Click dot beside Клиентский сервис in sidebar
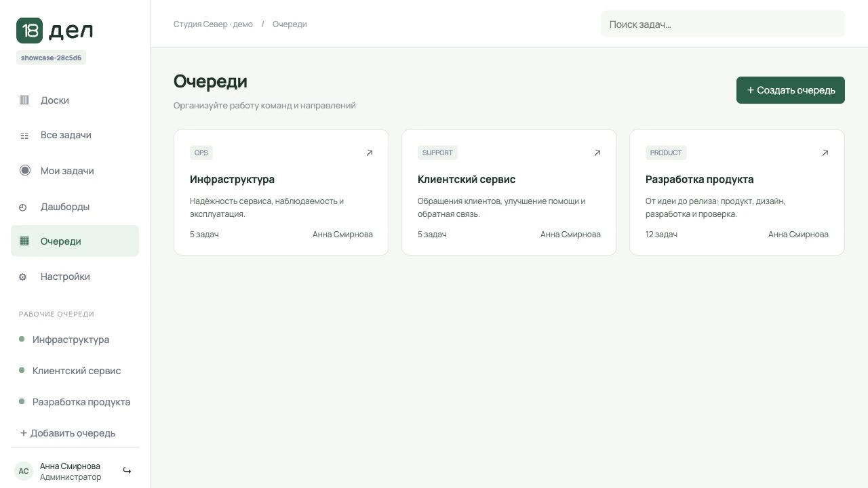This screenshot has height=488, width=868. (x=22, y=370)
